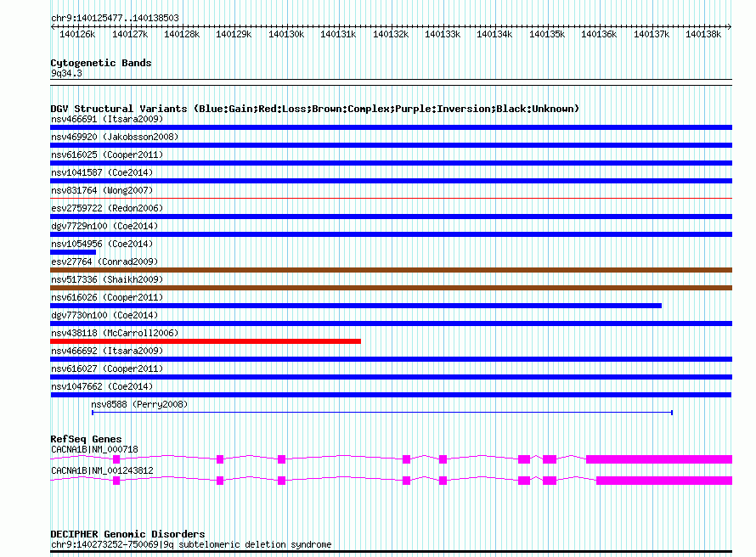756x557 pixels.
Task: Click the brown complex bar under esv27764
Action: pyautogui.click(x=391, y=270)
